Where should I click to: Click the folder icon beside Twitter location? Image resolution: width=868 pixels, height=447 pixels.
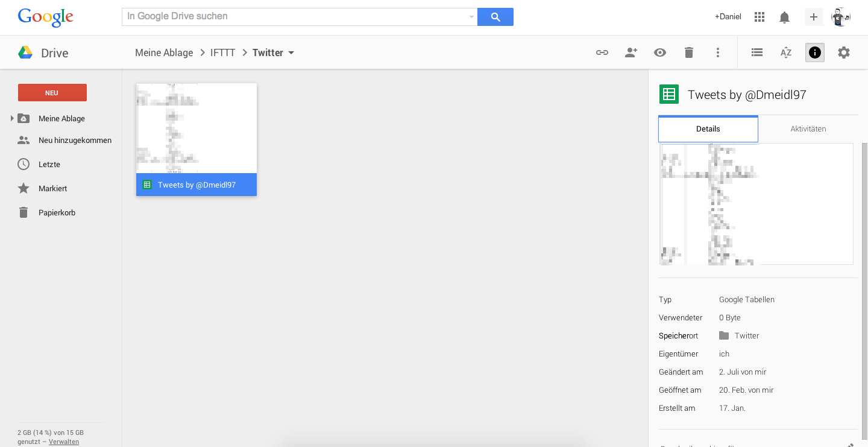[724, 335]
